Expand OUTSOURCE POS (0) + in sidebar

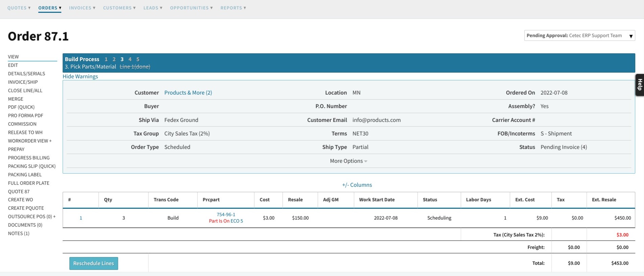point(32,217)
